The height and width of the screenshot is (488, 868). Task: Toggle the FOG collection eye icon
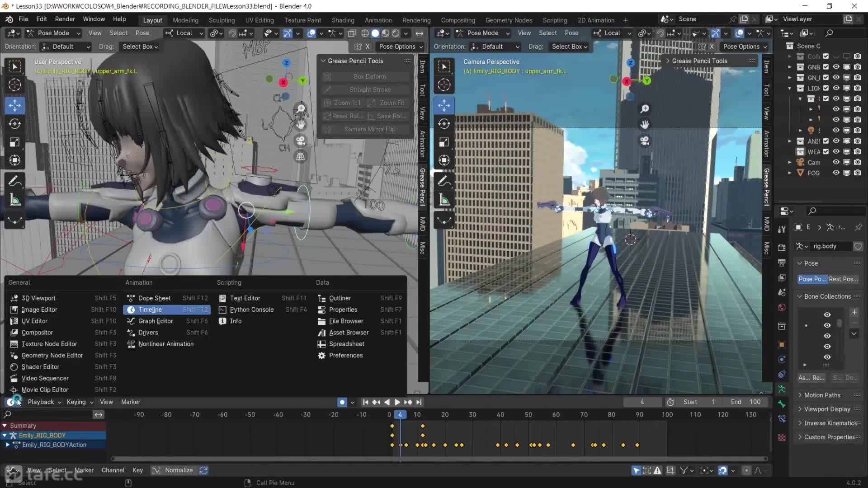(x=836, y=173)
